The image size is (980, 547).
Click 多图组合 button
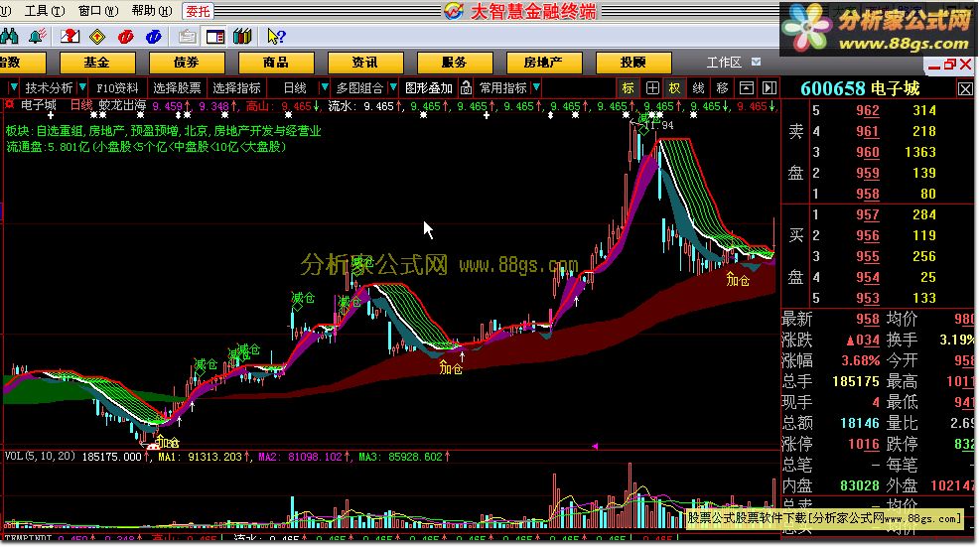359,88
